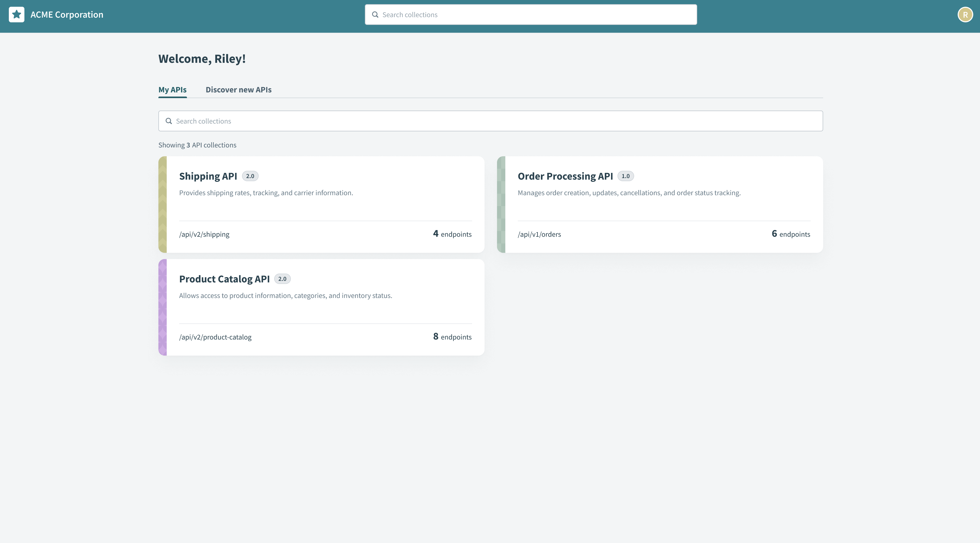Click the Product Catalog API 2.0 badge
This screenshot has width=980, height=543.
point(283,278)
